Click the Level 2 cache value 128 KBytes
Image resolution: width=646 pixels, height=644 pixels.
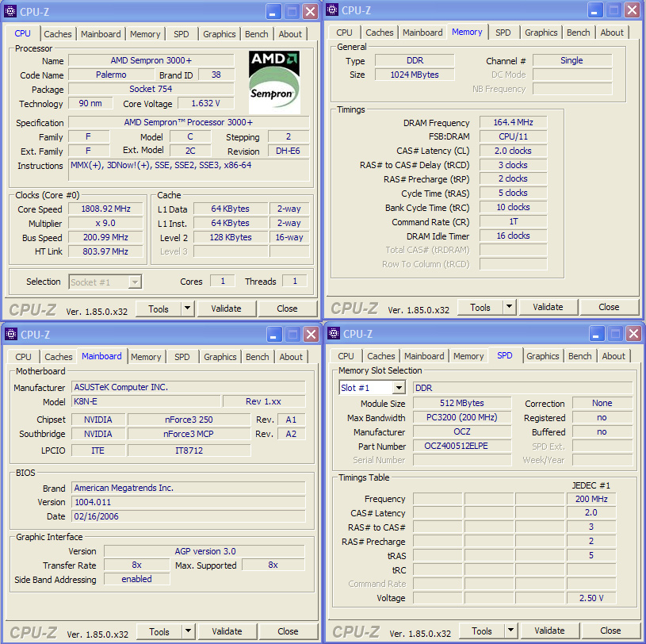click(x=231, y=237)
